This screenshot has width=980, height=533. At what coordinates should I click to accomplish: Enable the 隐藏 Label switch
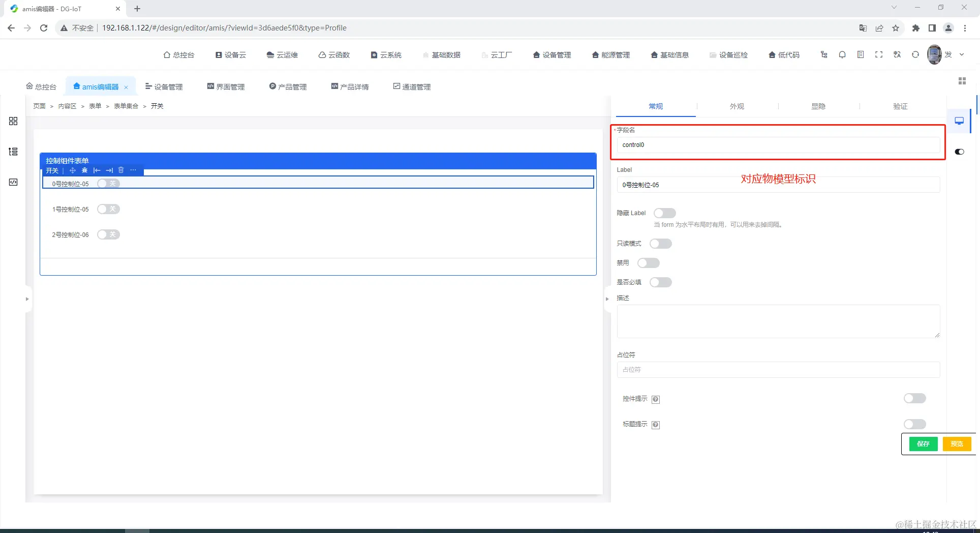665,213
